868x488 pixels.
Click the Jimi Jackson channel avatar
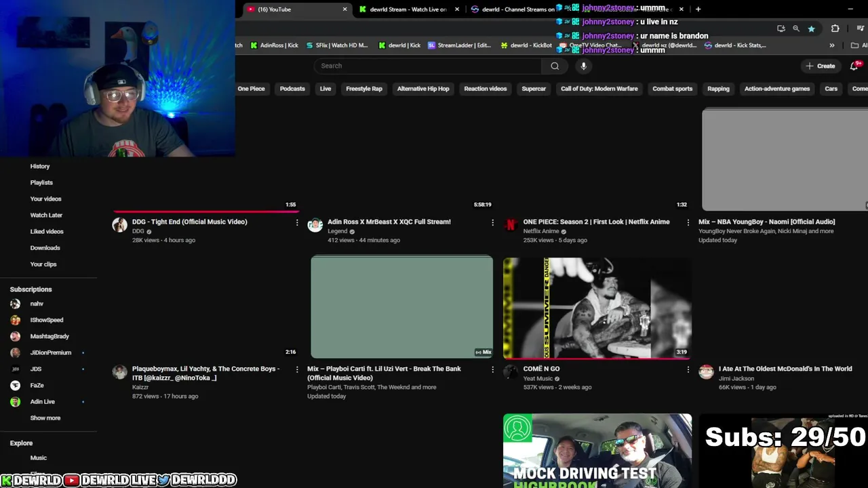click(x=706, y=372)
